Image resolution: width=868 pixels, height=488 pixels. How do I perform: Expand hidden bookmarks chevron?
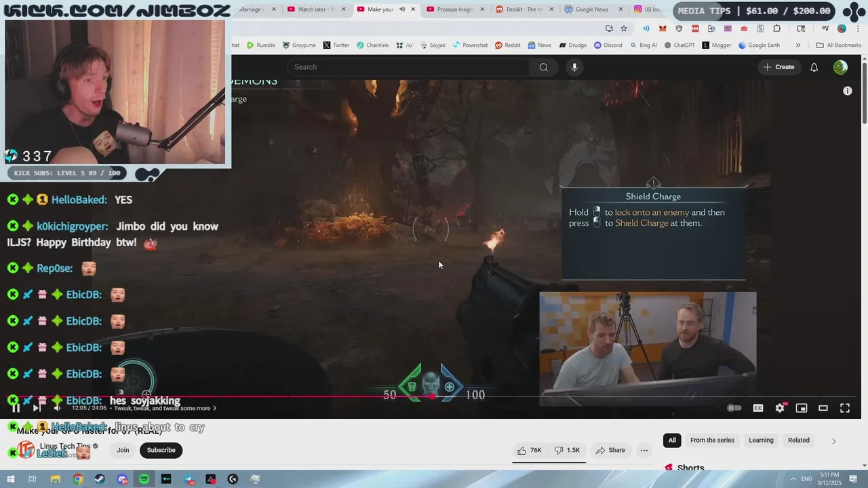[x=798, y=45]
